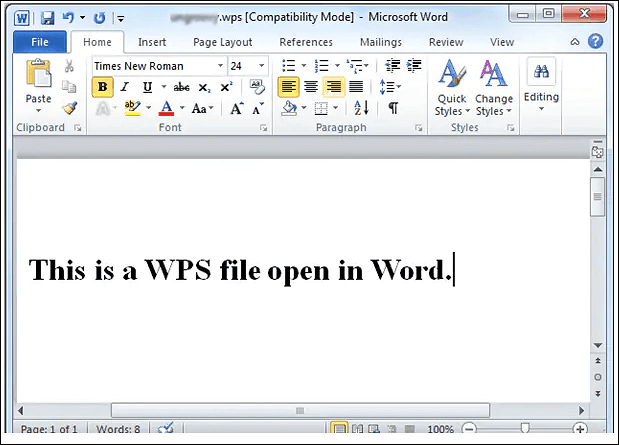The width and height of the screenshot is (619, 445).
Task: Open the Paragraph dialog launcher
Action: (x=419, y=128)
